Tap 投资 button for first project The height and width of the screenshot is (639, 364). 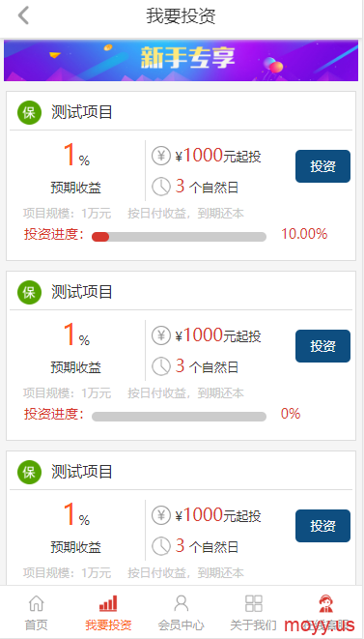322,166
